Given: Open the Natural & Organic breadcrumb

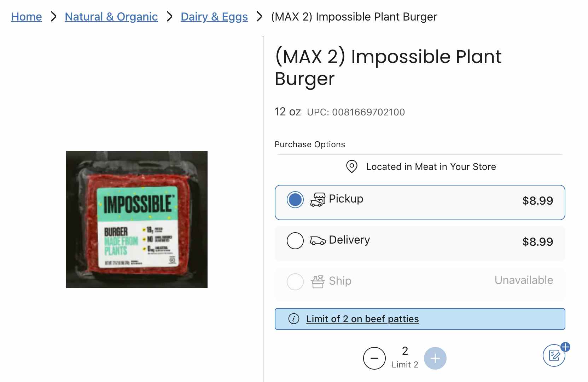Looking at the screenshot, I should click(111, 17).
